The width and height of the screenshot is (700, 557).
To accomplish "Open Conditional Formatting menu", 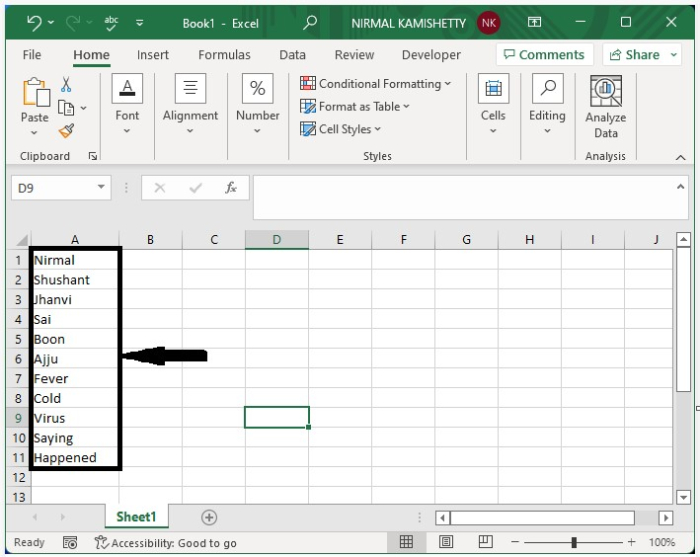I will (x=376, y=83).
